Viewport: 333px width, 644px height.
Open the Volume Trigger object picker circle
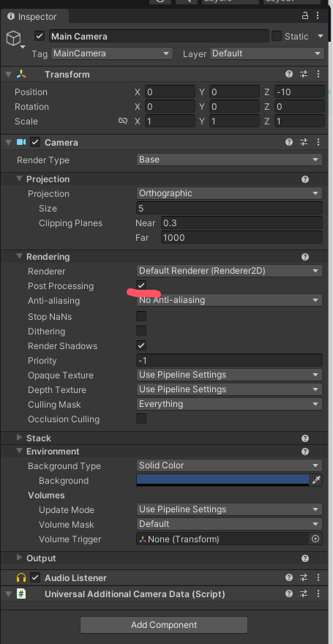[x=315, y=539]
